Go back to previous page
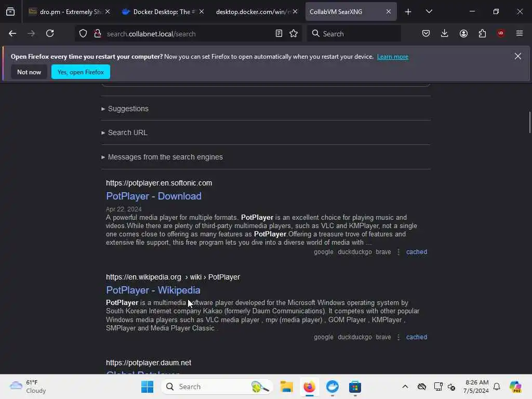 [12, 33]
